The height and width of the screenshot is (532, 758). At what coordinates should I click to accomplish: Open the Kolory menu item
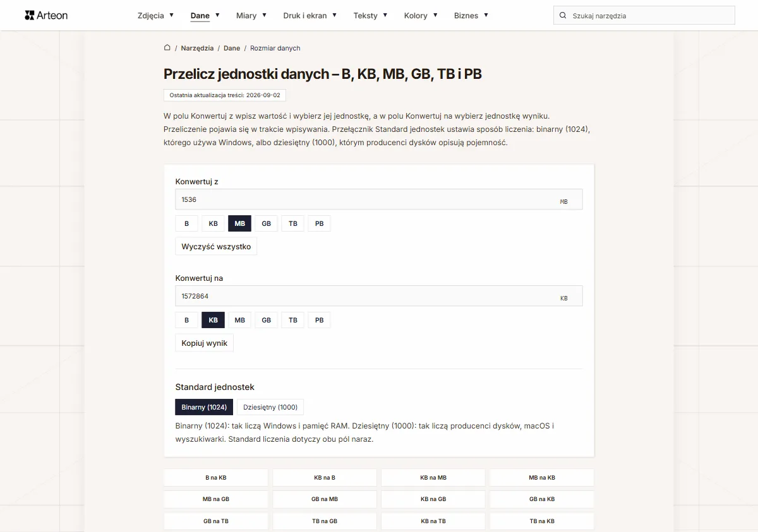pos(416,16)
